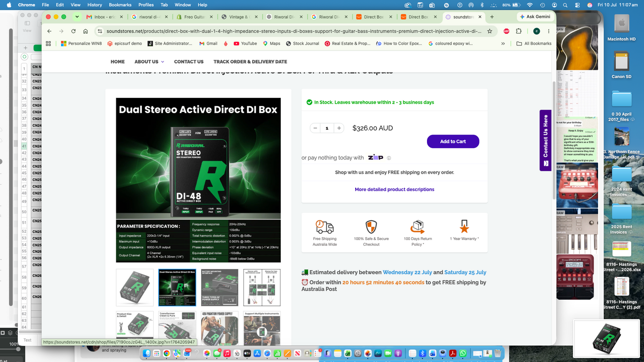Open the Chrome home page button
644x362 pixels.
[x=86, y=31]
